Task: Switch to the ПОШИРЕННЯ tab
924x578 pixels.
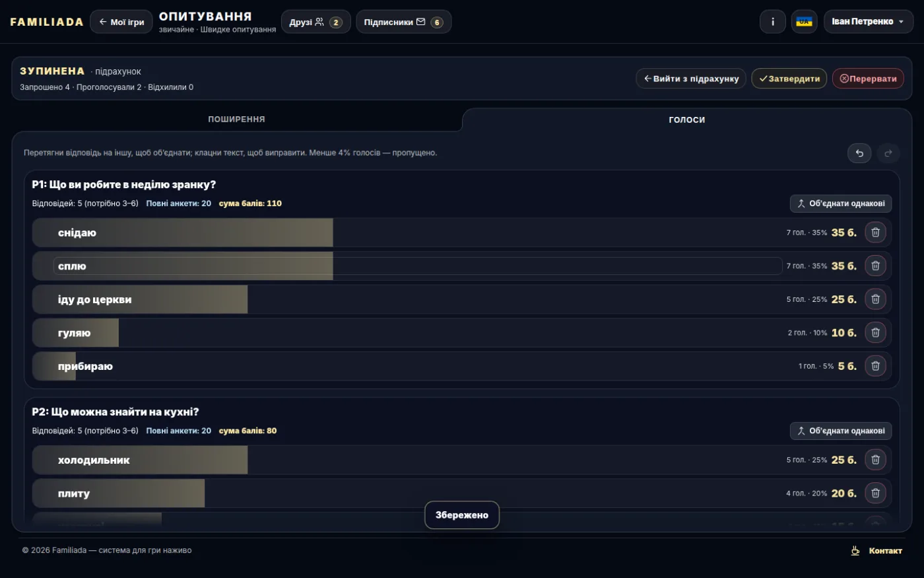Action: [236, 120]
